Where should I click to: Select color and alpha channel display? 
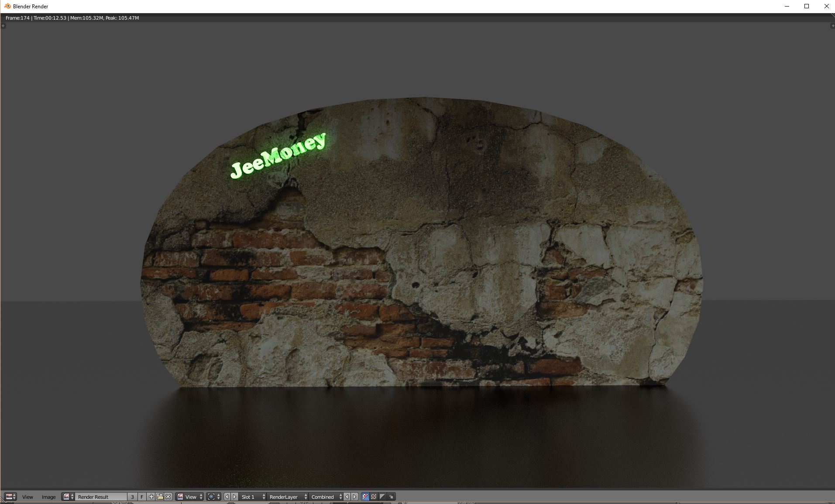[365, 497]
